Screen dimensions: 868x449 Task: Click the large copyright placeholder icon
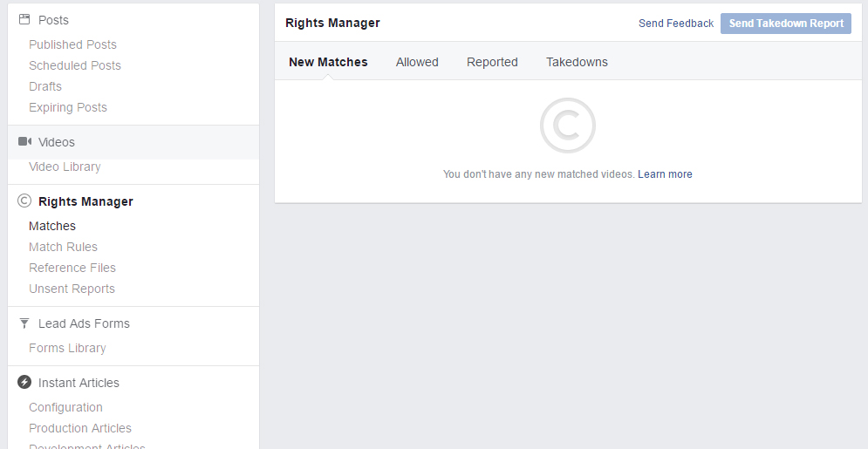pyautogui.click(x=568, y=126)
